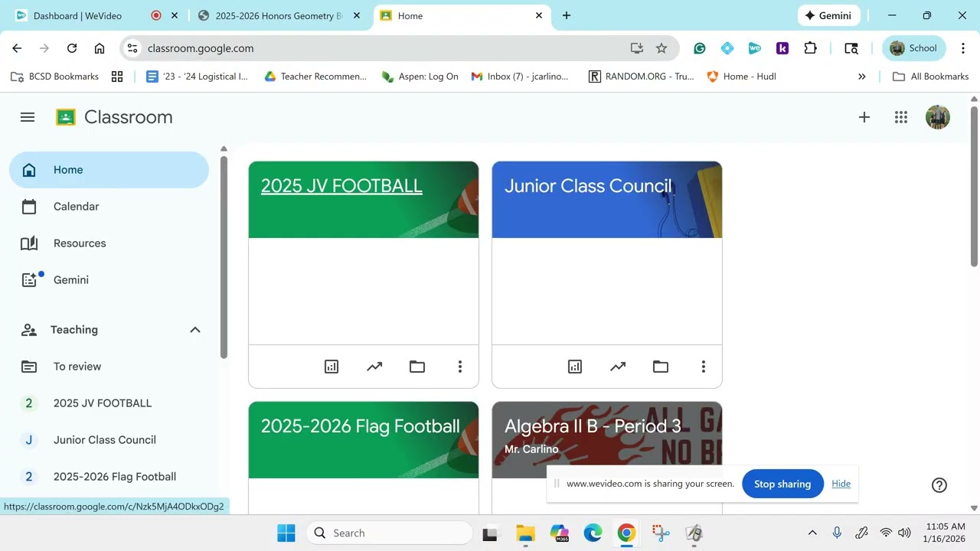
Task: Click the browser back arrow
Action: pyautogui.click(x=17, y=48)
